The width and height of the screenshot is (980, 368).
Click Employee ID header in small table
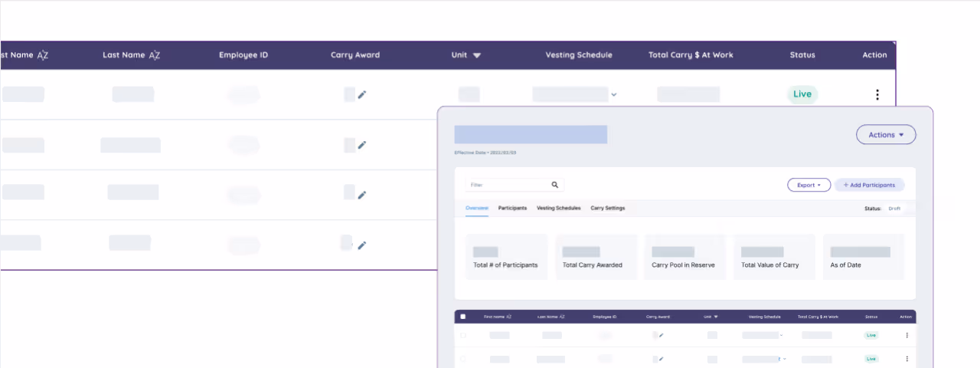[x=604, y=317]
